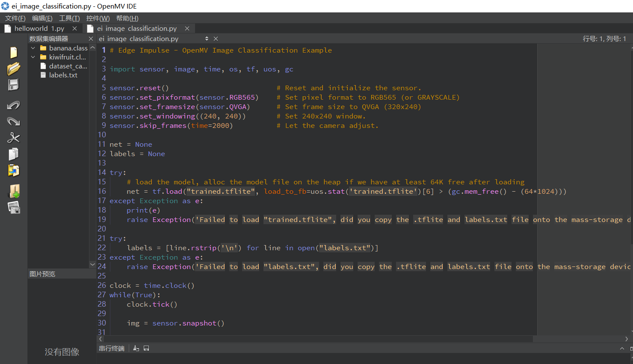Close the current document in editor header
Image resolution: width=633 pixels, height=364 pixels.
pyautogui.click(x=216, y=38)
